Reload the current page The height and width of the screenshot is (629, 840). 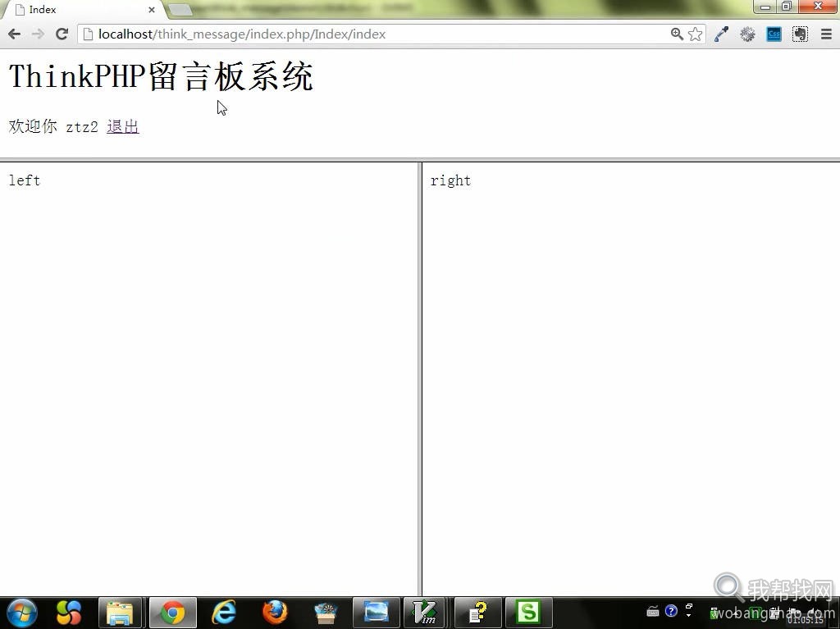62,34
